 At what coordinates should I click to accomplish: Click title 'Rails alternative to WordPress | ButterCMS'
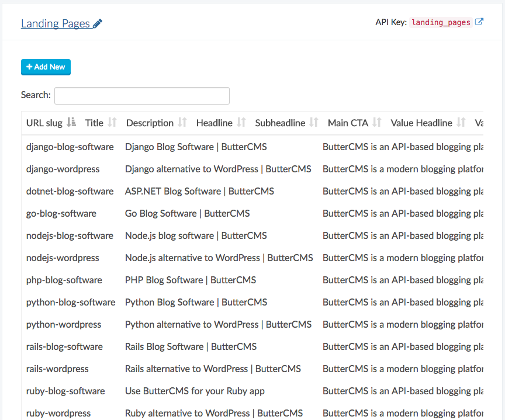[x=213, y=369]
